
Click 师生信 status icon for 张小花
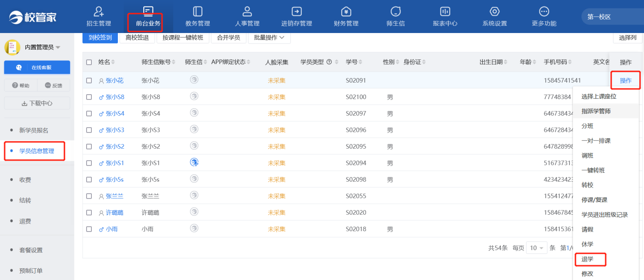pyautogui.click(x=194, y=80)
